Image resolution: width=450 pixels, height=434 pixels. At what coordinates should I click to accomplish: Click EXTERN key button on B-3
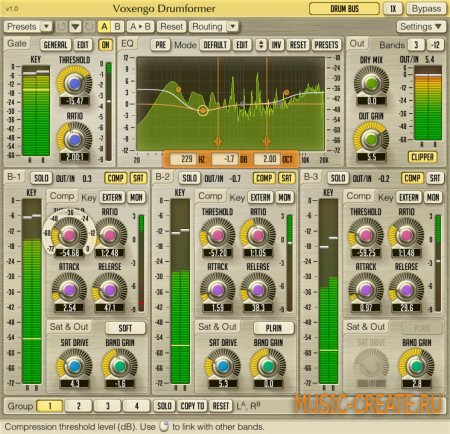click(x=409, y=197)
